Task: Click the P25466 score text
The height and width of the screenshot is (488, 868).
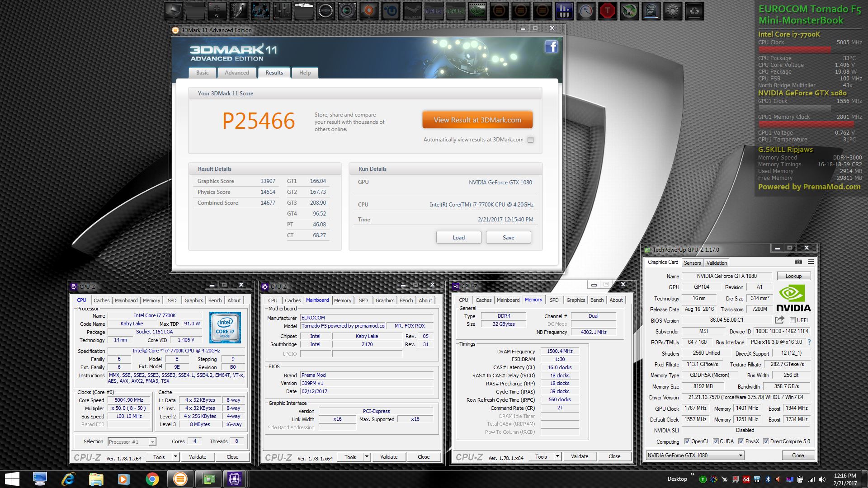Action: click(x=259, y=121)
